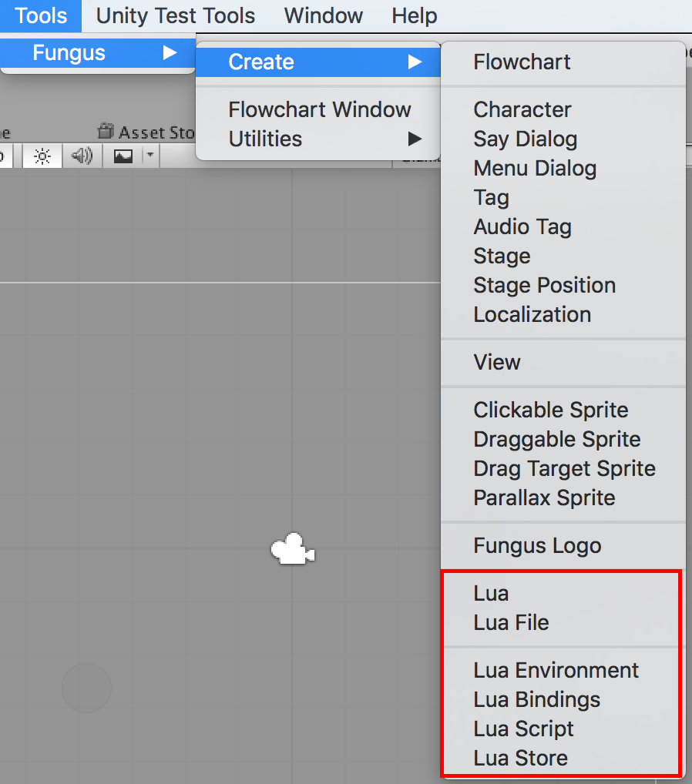Open the effects dropdown arrow
Image resolution: width=692 pixels, height=784 pixels.
pyautogui.click(x=150, y=156)
